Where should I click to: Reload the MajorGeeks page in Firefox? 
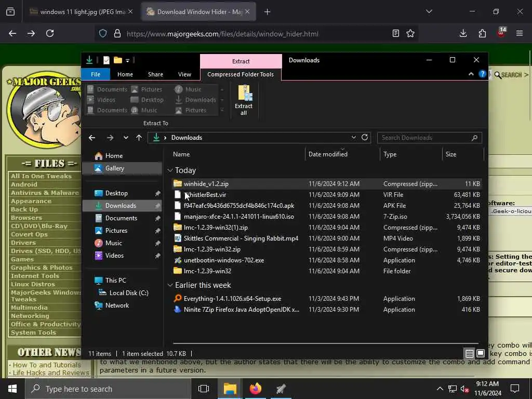(x=50, y=33)
